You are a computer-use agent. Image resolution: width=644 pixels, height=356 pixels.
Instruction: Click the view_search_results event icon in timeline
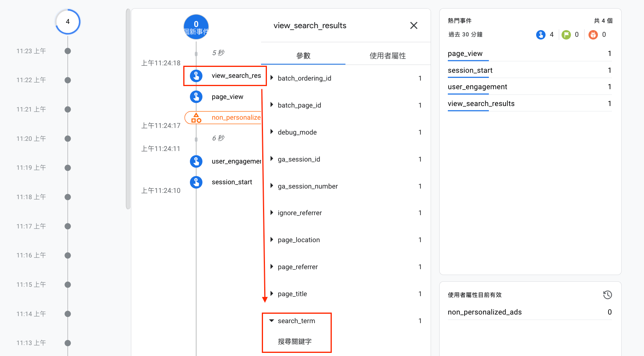196,76
